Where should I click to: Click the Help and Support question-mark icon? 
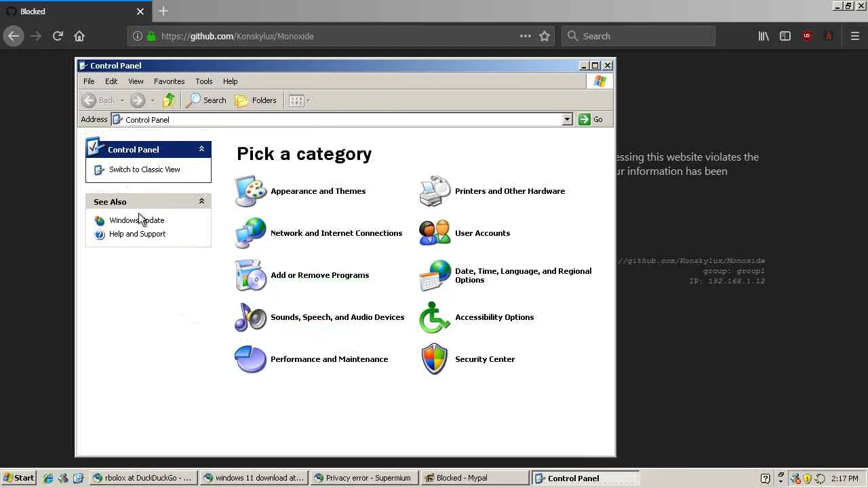[100, 234]
